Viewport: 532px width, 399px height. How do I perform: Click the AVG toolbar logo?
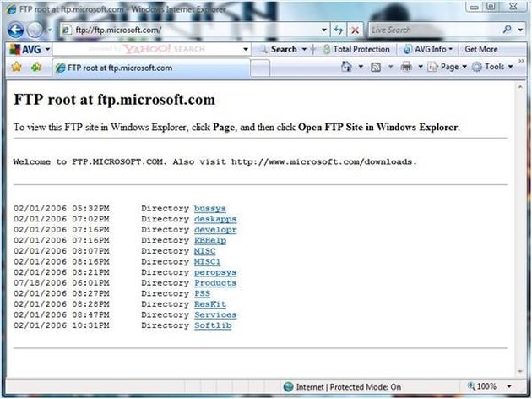point(25,49)
